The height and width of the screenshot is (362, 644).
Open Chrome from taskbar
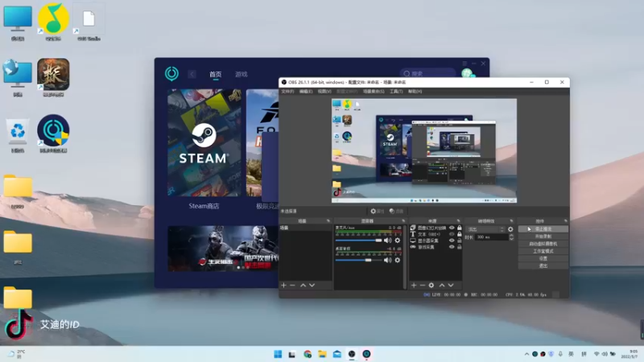pos(308,354)
